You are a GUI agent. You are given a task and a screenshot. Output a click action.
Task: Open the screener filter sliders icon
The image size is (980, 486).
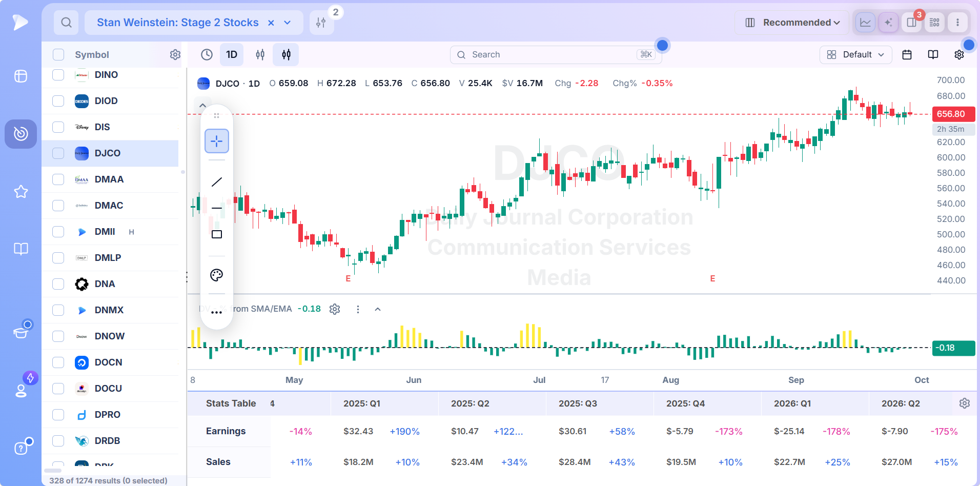[x=321, y=23]
